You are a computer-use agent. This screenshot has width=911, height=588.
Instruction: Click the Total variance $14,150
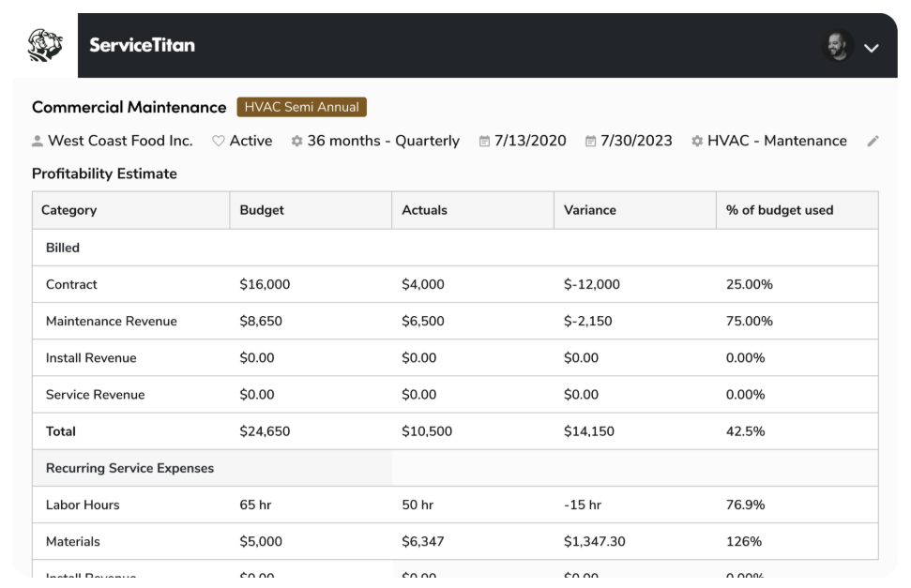pos(589,431)
